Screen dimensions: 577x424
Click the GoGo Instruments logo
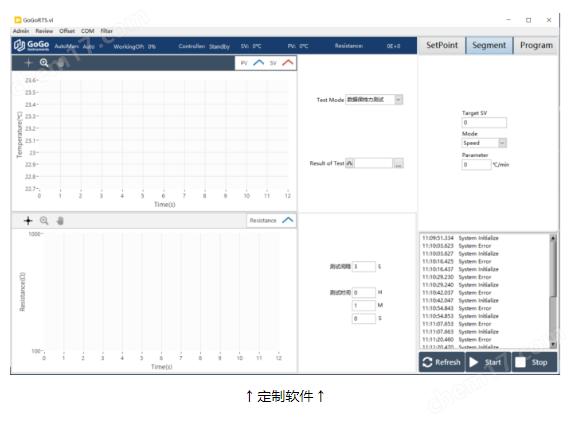pyautogui.click(x=32, y=45)
